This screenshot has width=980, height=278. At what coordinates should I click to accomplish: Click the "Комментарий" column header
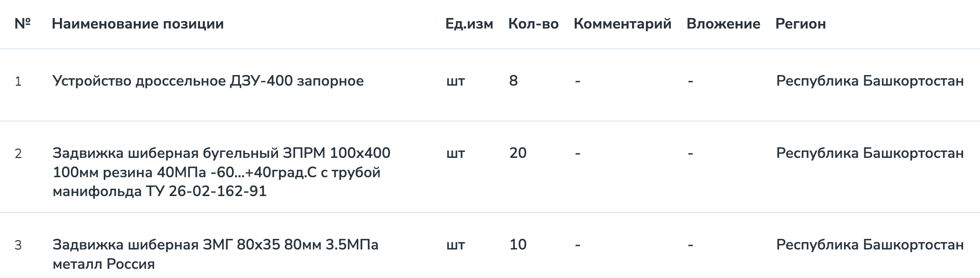622,24
